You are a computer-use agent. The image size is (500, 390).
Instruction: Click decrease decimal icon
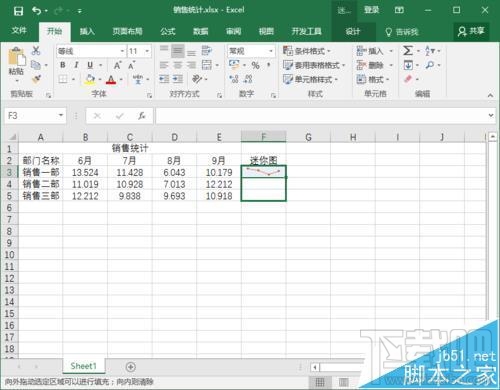coord(248,79)
